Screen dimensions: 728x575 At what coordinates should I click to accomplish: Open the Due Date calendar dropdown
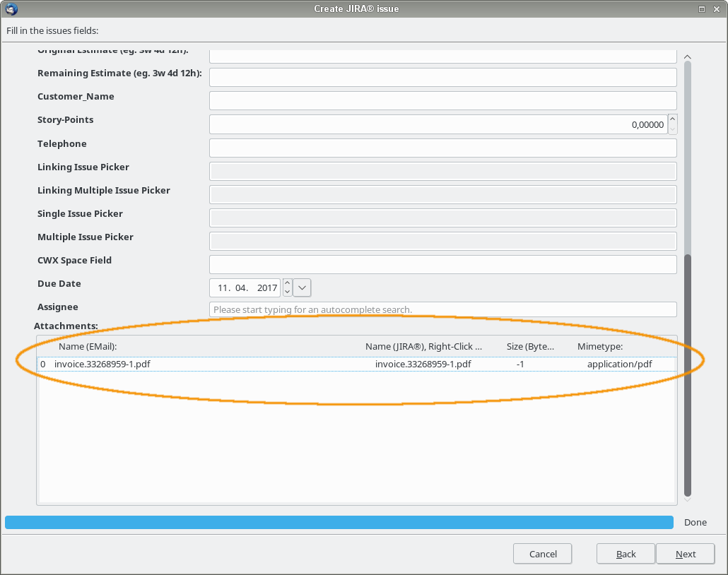click(302, 287)
